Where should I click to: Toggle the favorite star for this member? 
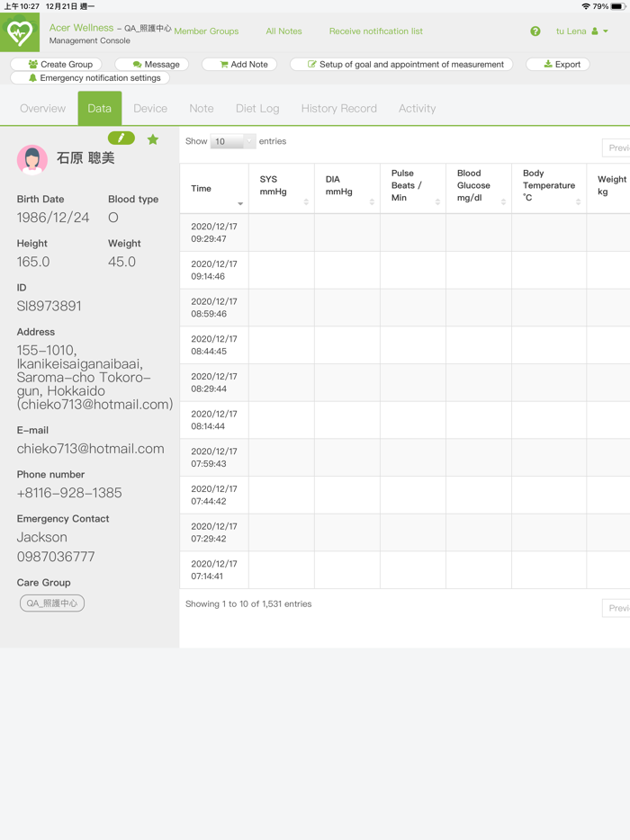click(153, 139)
